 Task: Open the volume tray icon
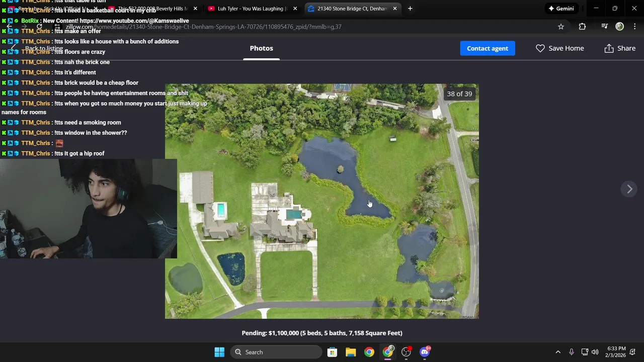(x=595, y=352)
